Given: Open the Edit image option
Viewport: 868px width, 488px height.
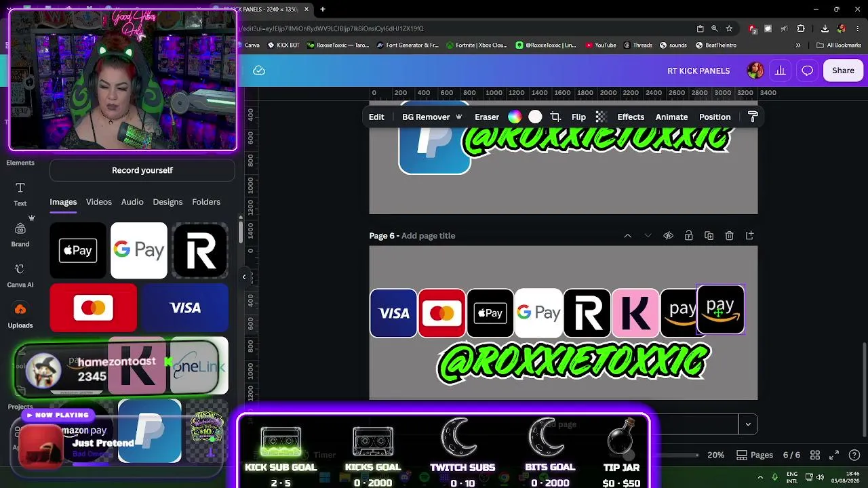Looking at the screenshot, I should [x=376, y=117].
